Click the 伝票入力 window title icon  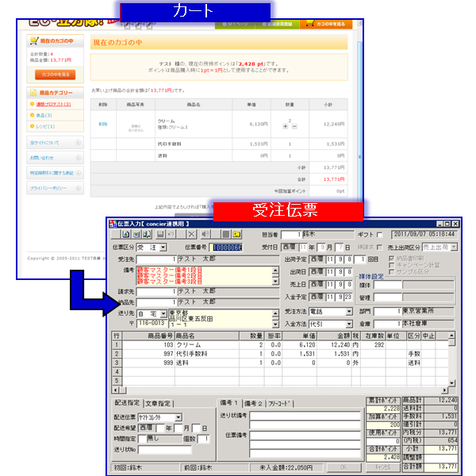[113, 224]
